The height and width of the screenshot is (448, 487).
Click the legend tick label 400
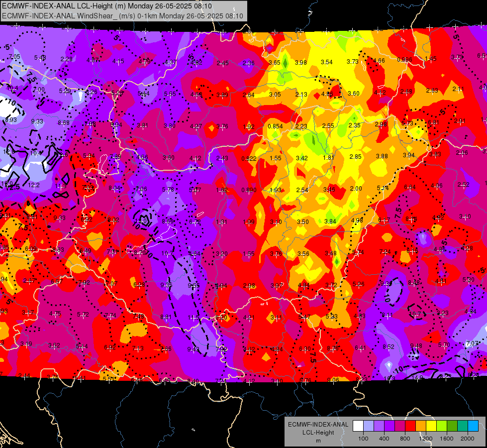click(384, 439)
